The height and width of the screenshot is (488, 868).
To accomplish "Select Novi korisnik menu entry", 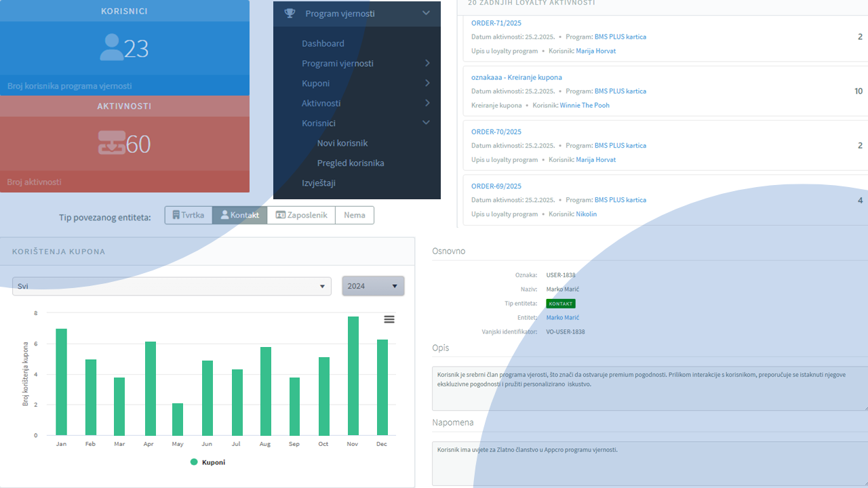I will point(342,143).
